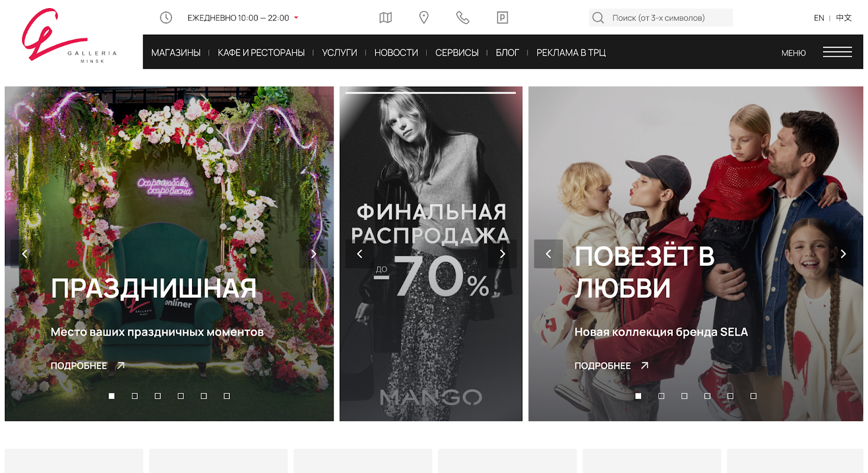Select second dot of right carousel
Screen dimensions: 868x473
click(661, 396)
